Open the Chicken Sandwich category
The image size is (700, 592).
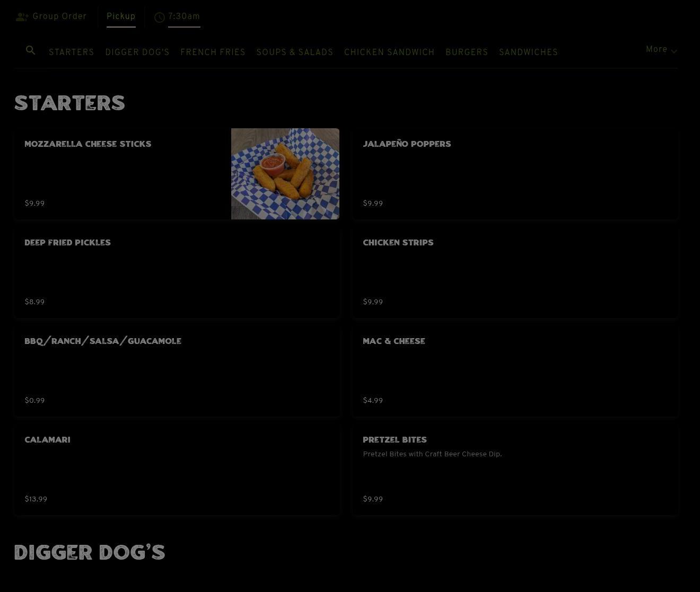389,52
